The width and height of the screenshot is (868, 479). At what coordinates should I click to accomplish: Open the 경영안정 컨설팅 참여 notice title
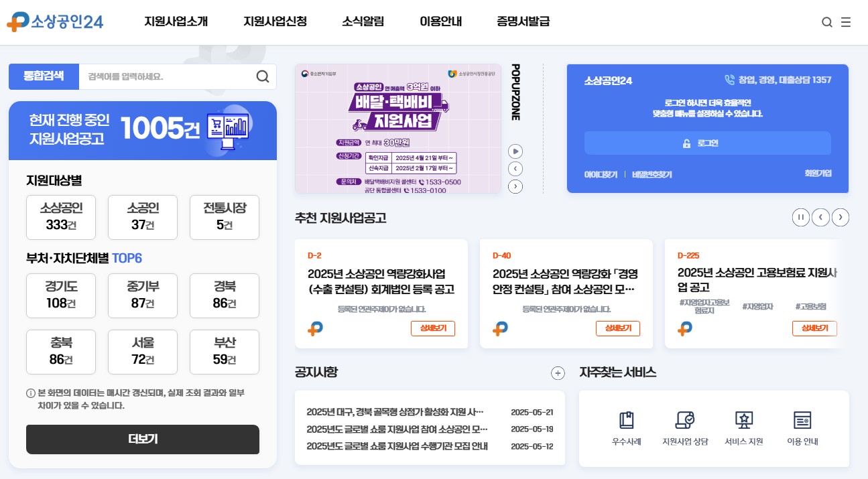point(565,281)
